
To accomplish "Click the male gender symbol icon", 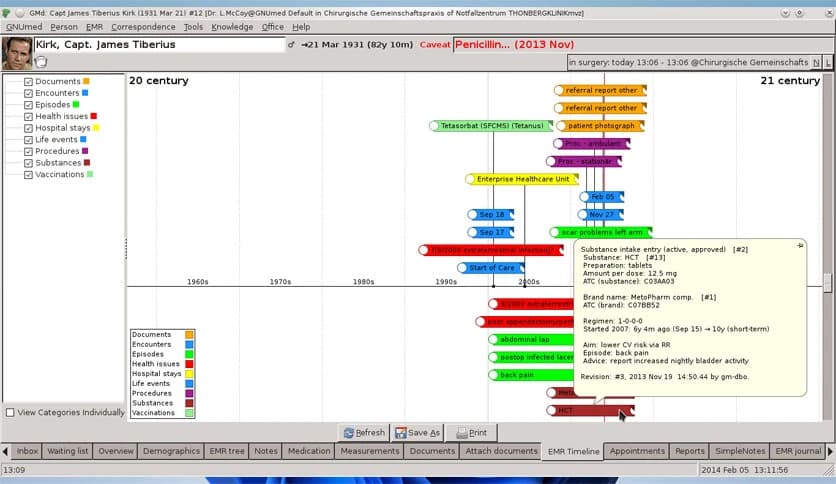I will pyautogui.click(x=291, y=45).
